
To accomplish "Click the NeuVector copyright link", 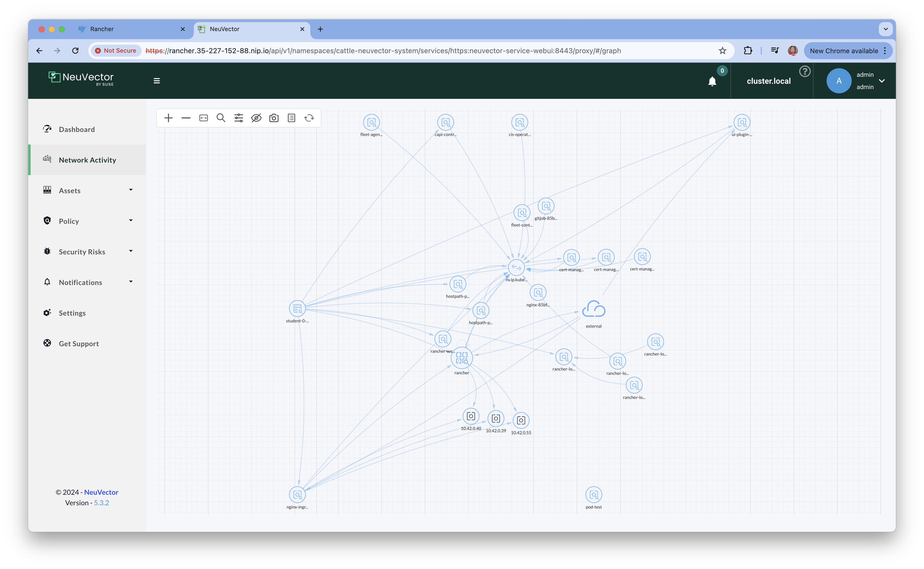I will pos(101,492).
